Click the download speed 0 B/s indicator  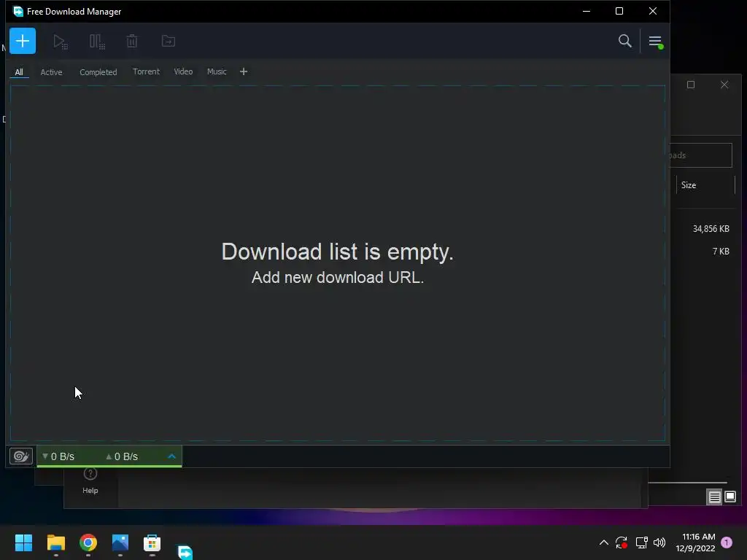[58, 456]
